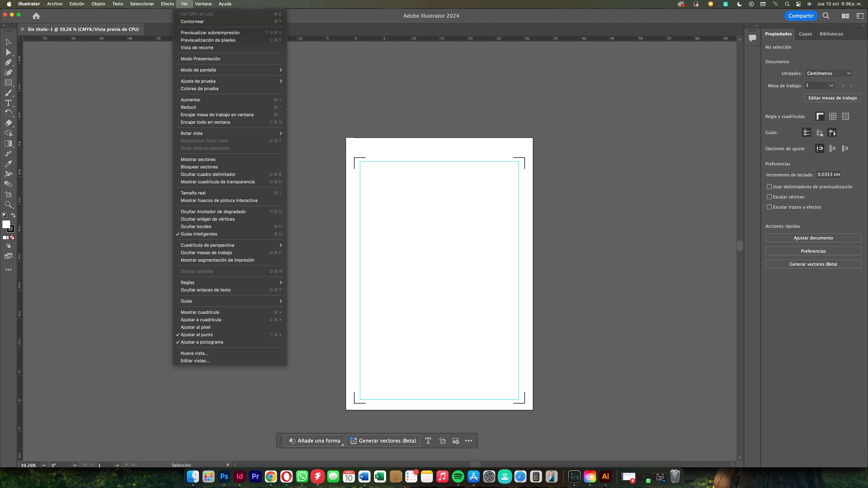Toggle Escalar trazos y efectos checkbox

(x=769, y=207)
